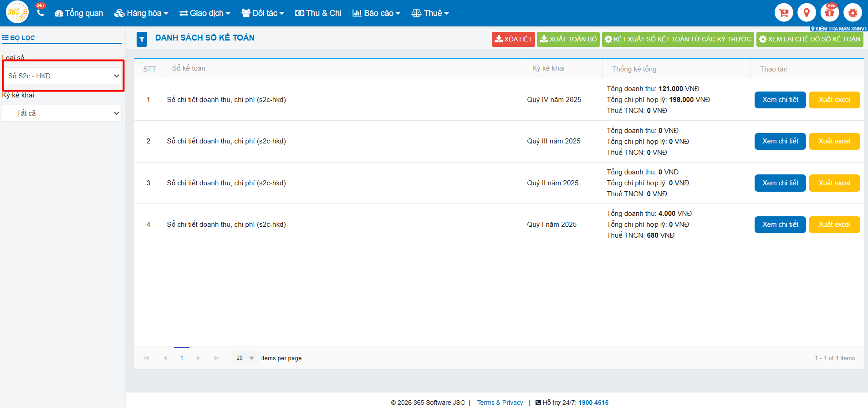Open the Báo cáo menu
Image resolution: width=868 pixels, height=408 pixels.
376,13
